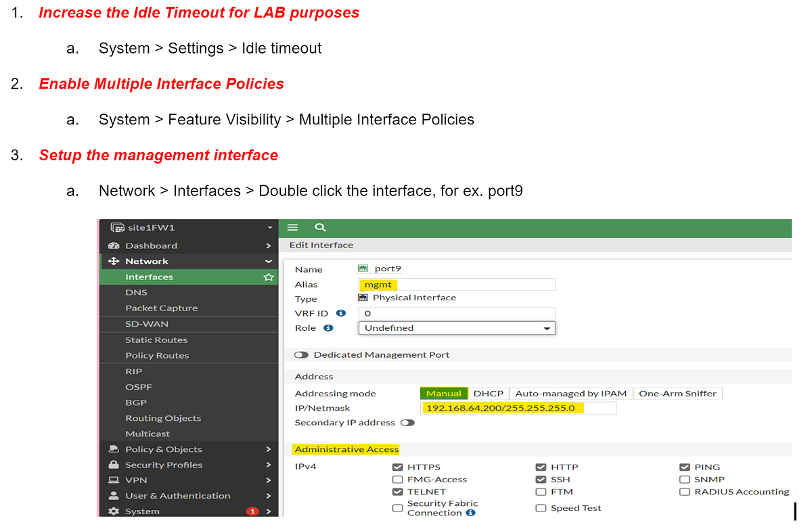Enable the FTM checkbox

coord(541,492)
